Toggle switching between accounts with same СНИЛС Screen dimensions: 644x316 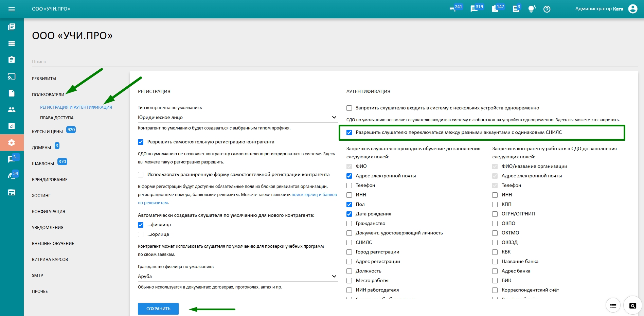(349, 133)
